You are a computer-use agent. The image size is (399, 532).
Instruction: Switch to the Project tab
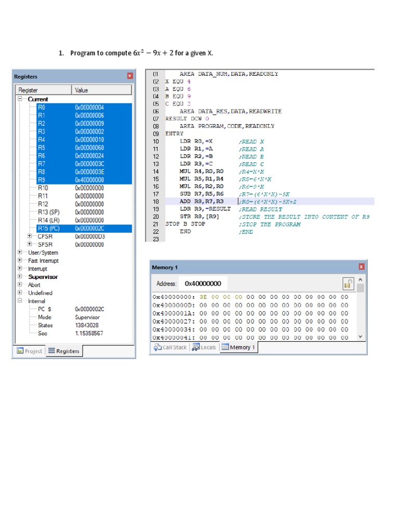(30, 351)
